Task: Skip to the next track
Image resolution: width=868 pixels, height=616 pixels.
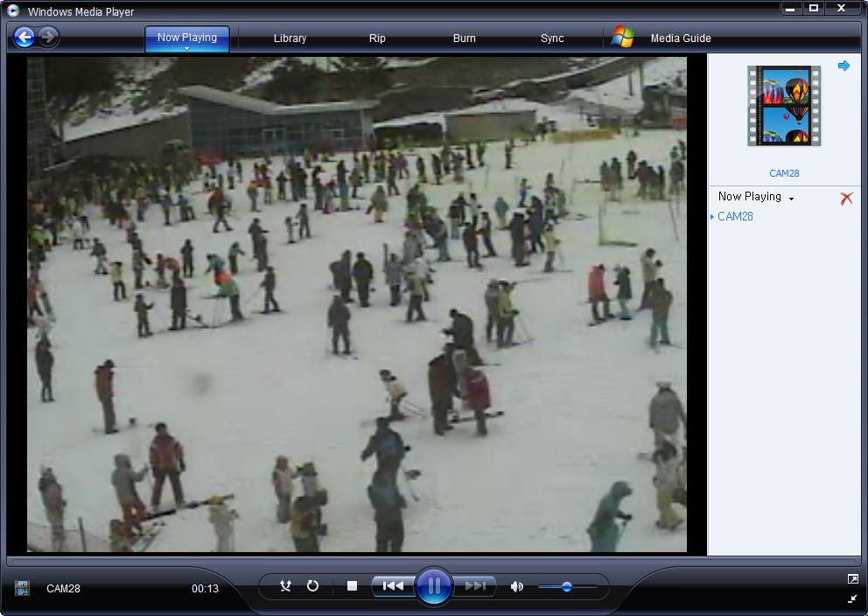Action: [475, 586]
